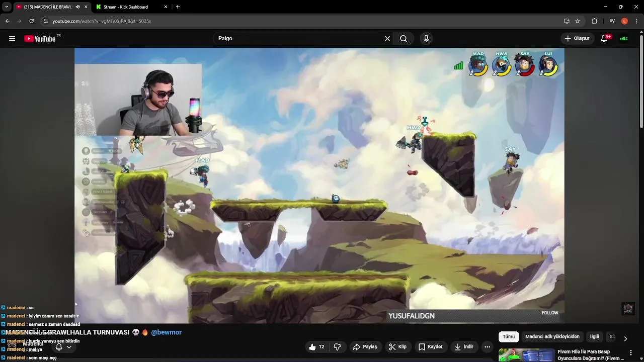Image resolution: width=644 pixels, height=362 pixels.
Task: Create a clip with Klip
Action: tap(397, 347)
